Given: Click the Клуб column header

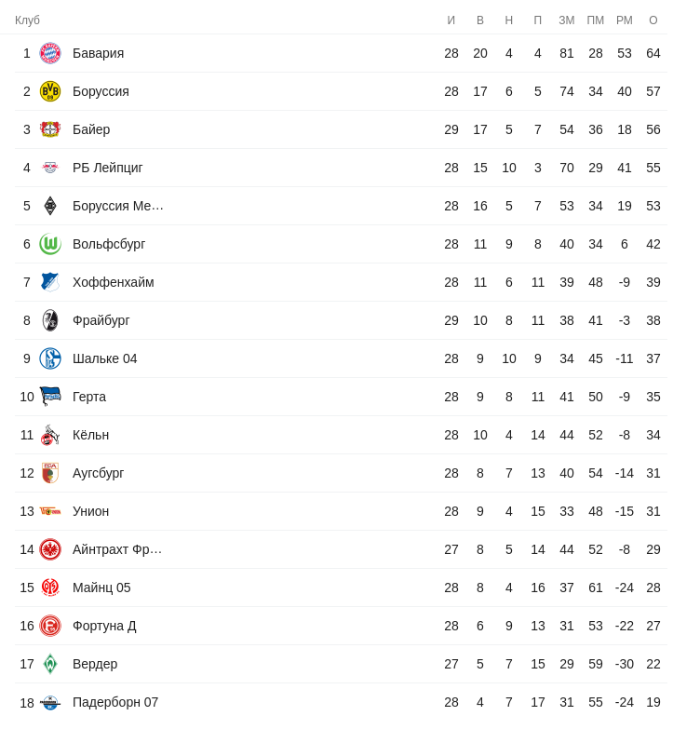Looking at the screenshot, I should click(x=27, y=20).
